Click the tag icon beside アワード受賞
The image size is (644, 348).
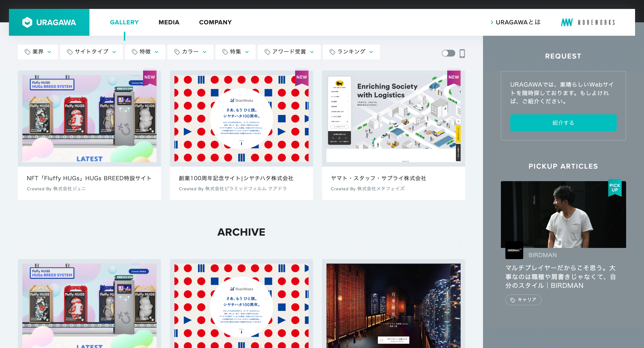click(x=267, y=52)
